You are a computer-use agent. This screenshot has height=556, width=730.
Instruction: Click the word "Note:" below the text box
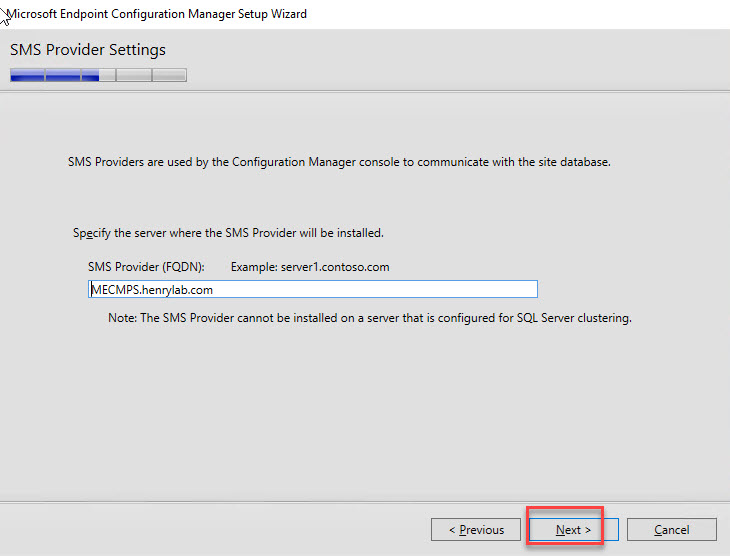click(x=124, y=318)
